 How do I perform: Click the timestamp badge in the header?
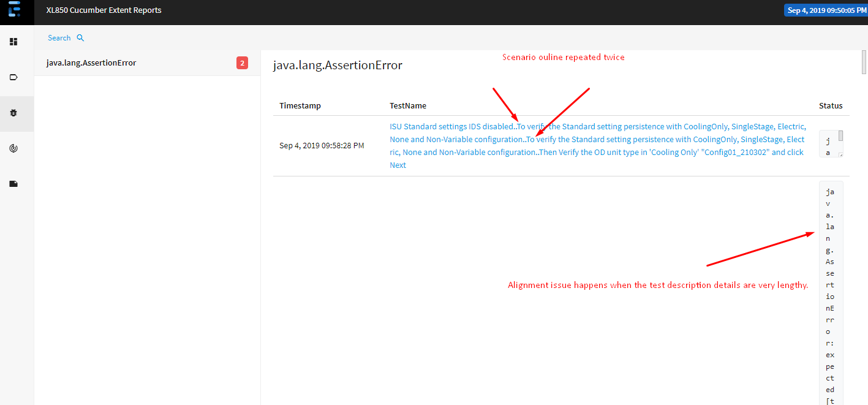[x=826, y=10]
